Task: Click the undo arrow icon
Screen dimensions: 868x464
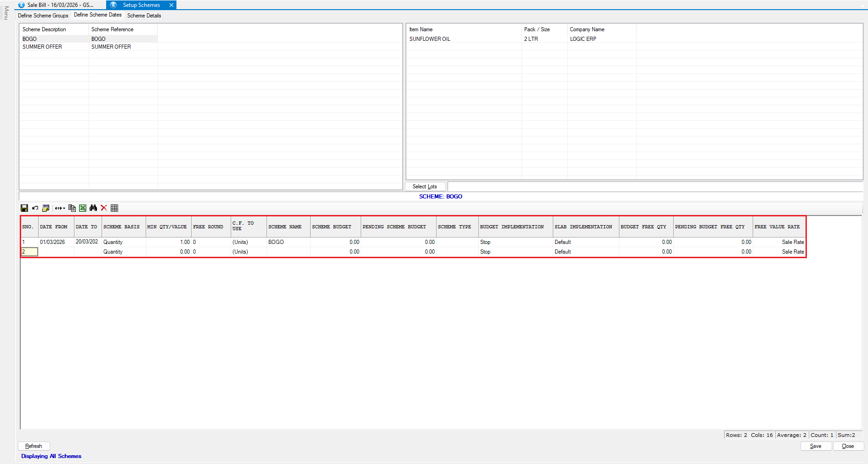Action: tap(35, 208)
